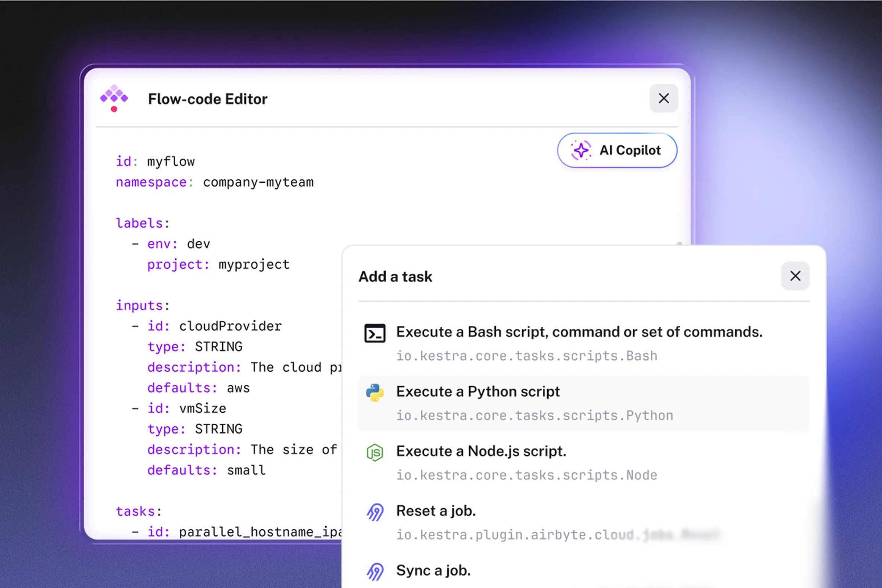Click the Bash terminal icon
The width and height of the screenshot is (882, 588).
(x=374, y=333)
